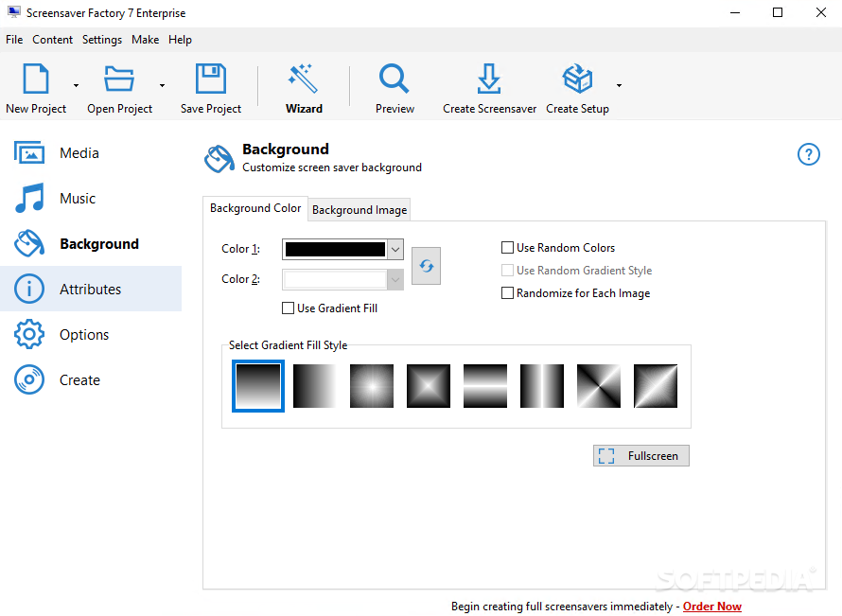Image resolution: width=842 pixels, height=616 pixels.
Task: Click the Save Project floppy icon
Action: click(x=210, y=79)
